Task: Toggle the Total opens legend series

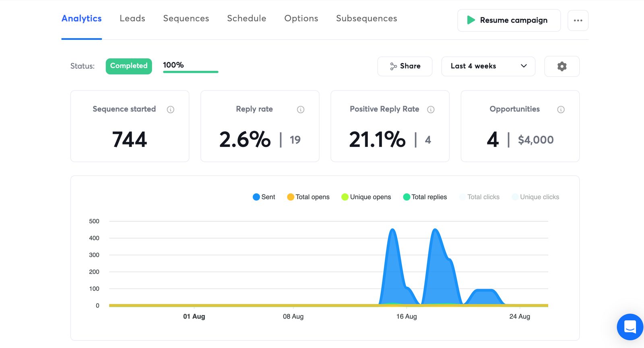Action: point(308,197)
